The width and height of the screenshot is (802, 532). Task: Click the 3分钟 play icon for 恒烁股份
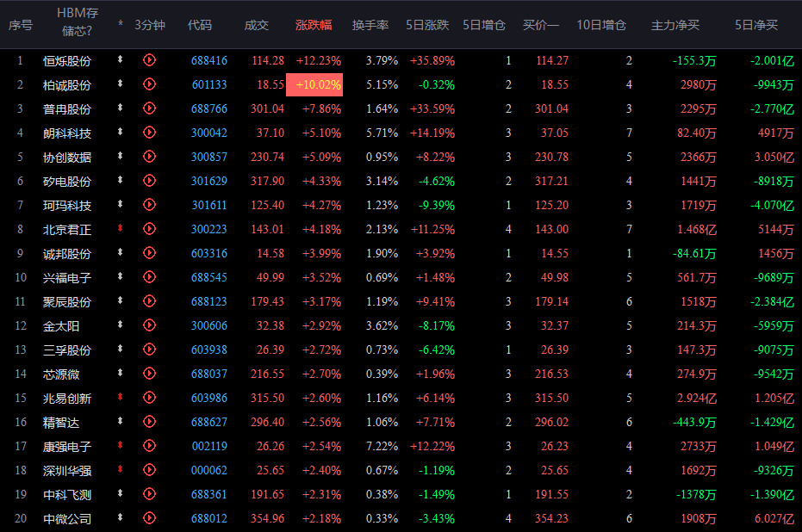click(149, 60)
